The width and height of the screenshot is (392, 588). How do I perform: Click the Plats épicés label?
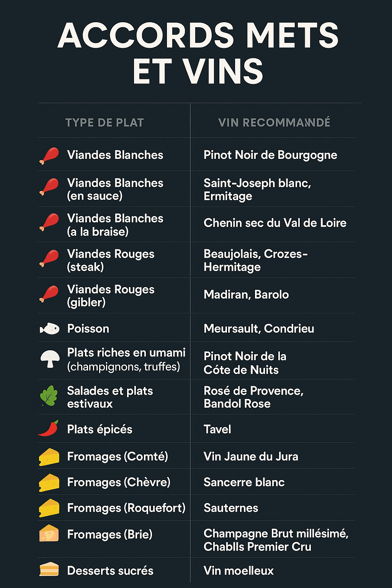tap(100, 429)
